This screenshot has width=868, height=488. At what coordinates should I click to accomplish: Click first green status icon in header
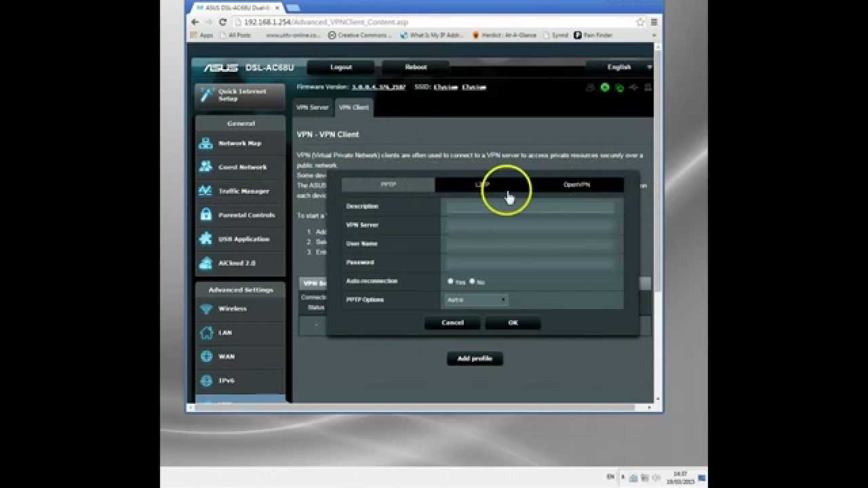click(604, 87)
